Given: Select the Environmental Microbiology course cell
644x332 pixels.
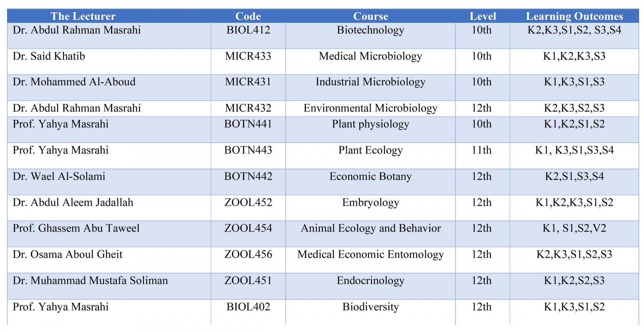Looking at the screenshot, I should pos(370,108).
